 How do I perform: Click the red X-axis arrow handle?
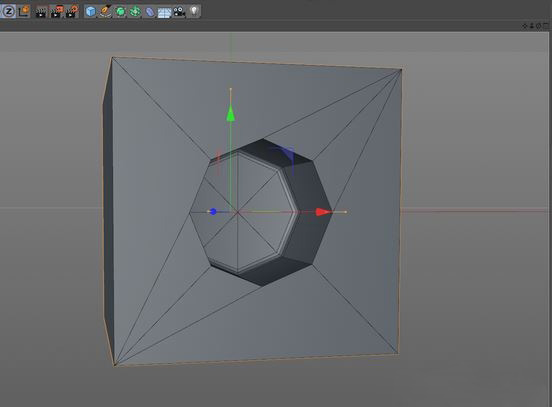[x=323, y=212]
